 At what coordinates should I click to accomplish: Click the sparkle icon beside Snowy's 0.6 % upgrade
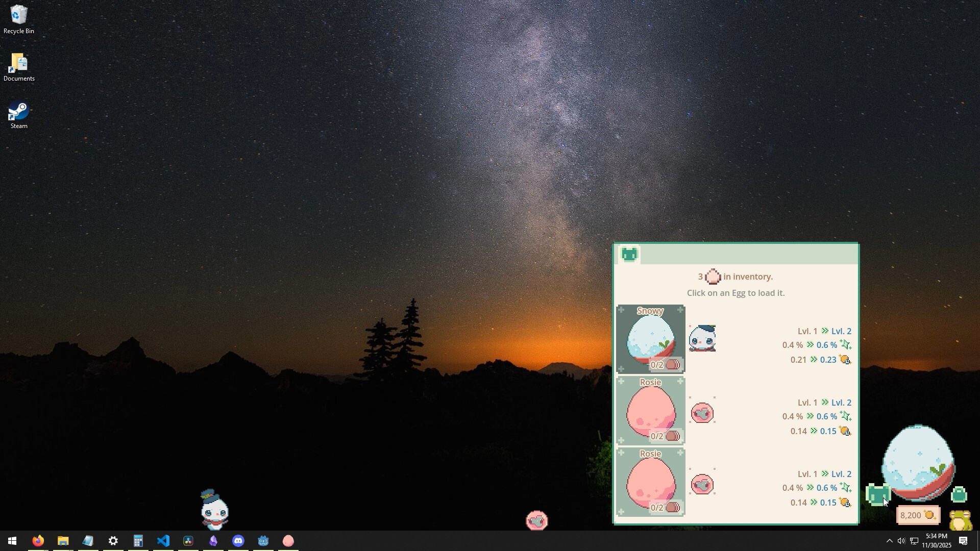(x=846, y=345)
